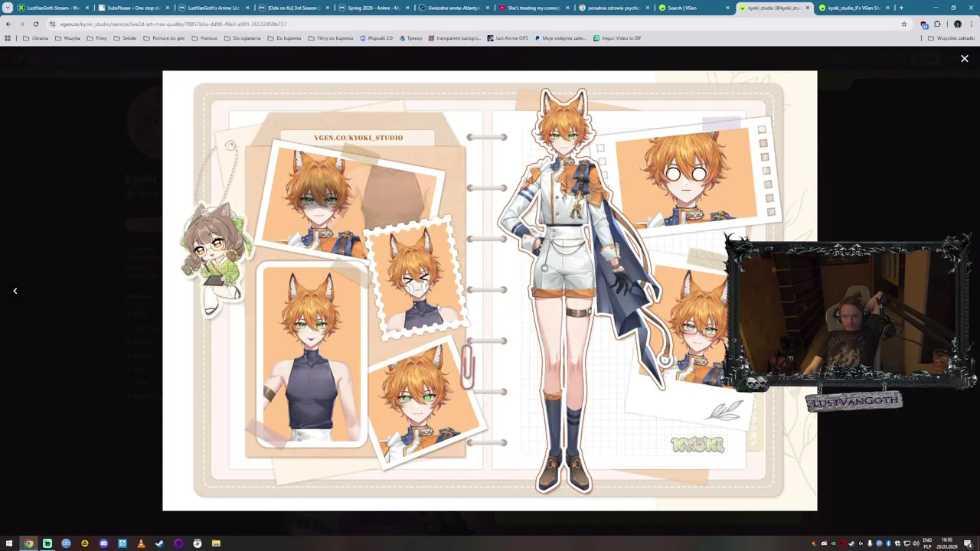The width and height of the screenshot is (980, 551).
Task: Open the Wszystkie zakładki folder
Action: click(x=951, y=37)
